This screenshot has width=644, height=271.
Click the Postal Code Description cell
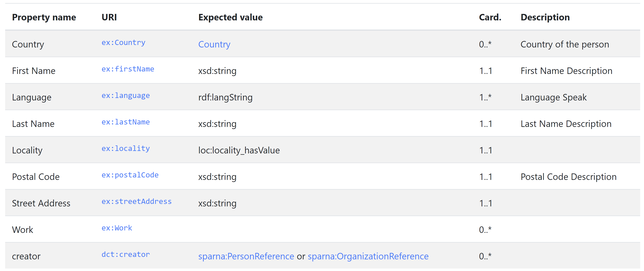click(x=568, y=177)
